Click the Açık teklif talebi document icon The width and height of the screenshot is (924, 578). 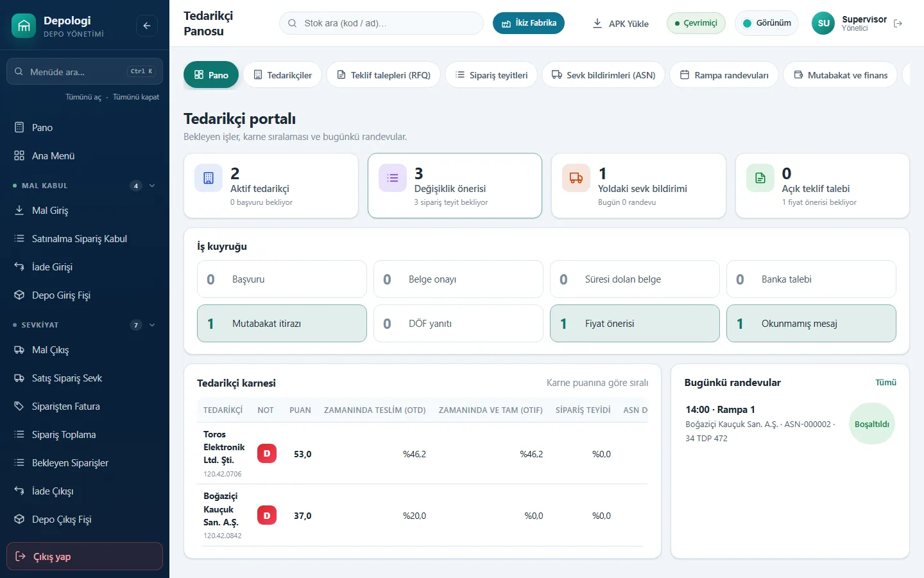click(760, 178)
